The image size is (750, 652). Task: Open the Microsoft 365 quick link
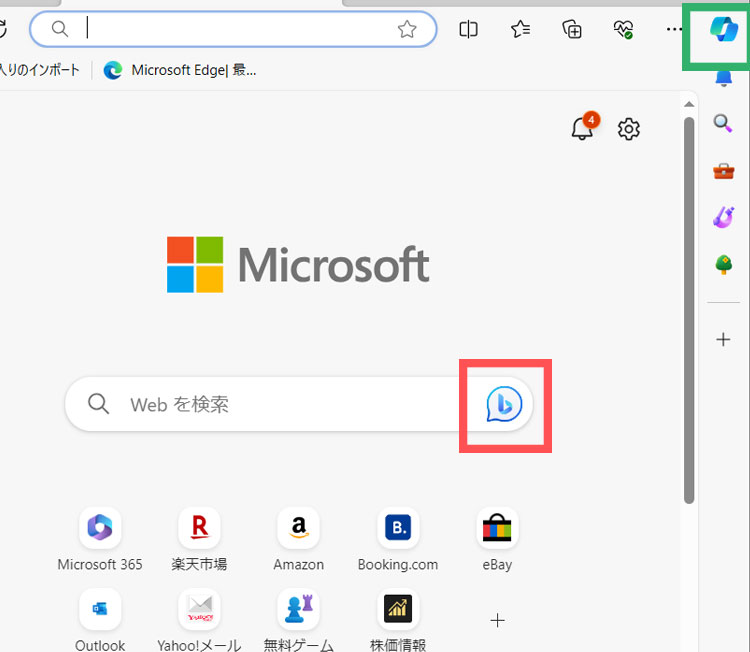(x=100, y=539)
